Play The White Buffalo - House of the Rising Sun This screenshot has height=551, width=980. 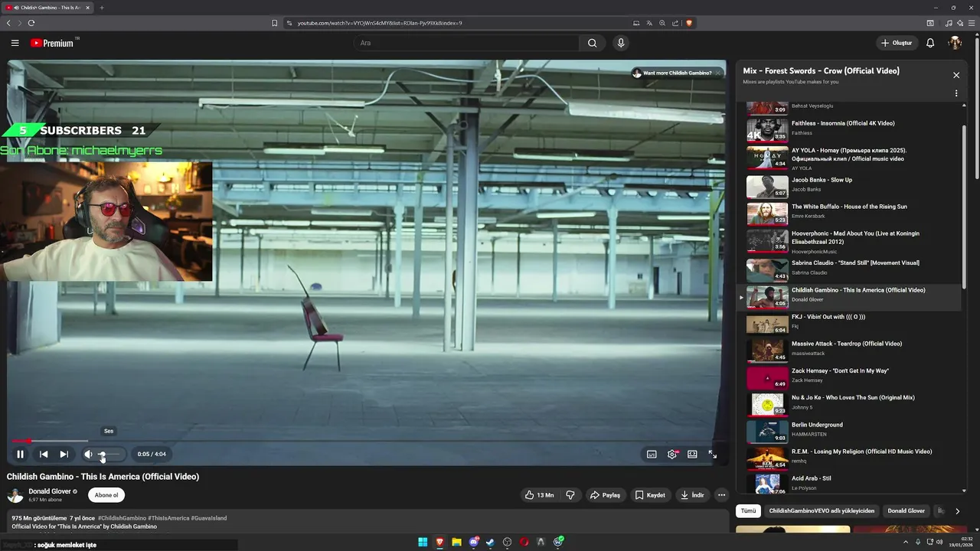tap(850, 212)
